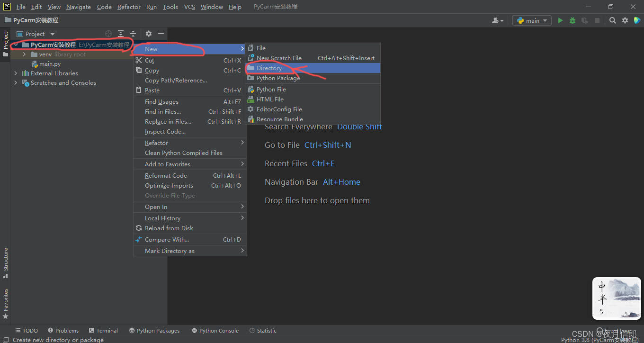The image size is (644, 343).
Task: Click the JetBrains Space icon top-right
Action: tap(637, 20)
